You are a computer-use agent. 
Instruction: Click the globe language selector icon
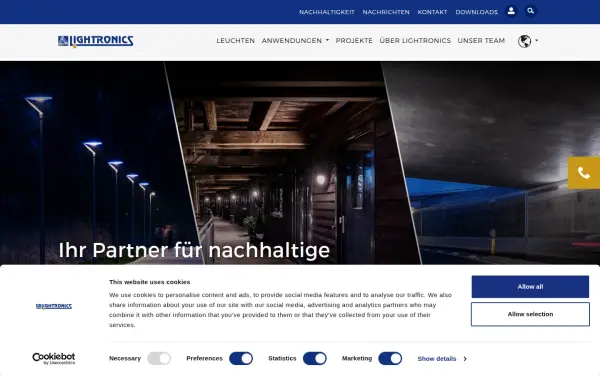point(524,41)
